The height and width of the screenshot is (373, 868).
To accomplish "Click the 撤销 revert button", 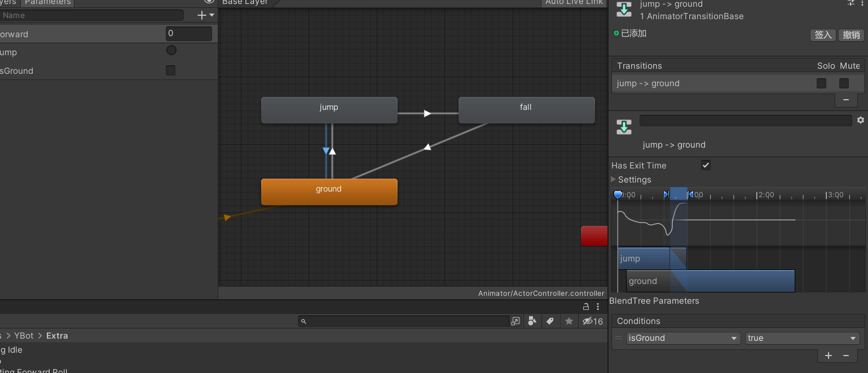I will click(851, 35).
